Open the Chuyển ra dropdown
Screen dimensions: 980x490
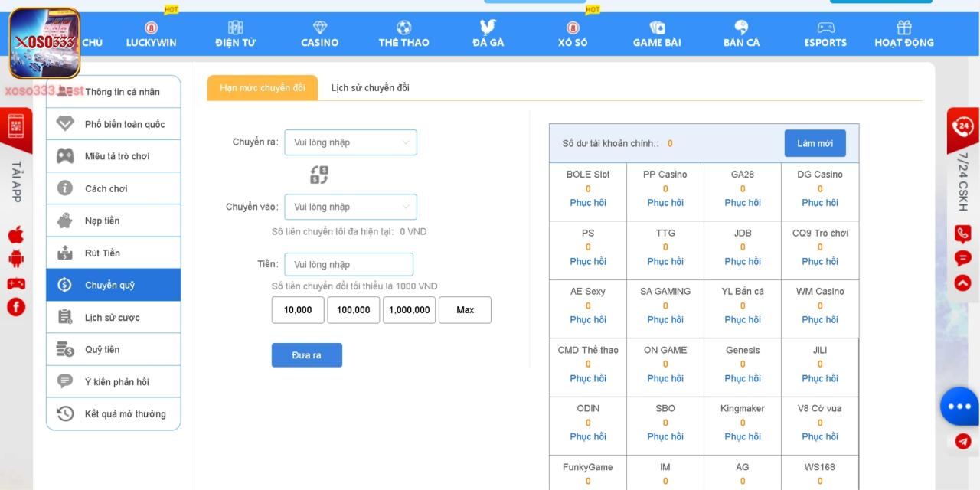coord(351,142)
